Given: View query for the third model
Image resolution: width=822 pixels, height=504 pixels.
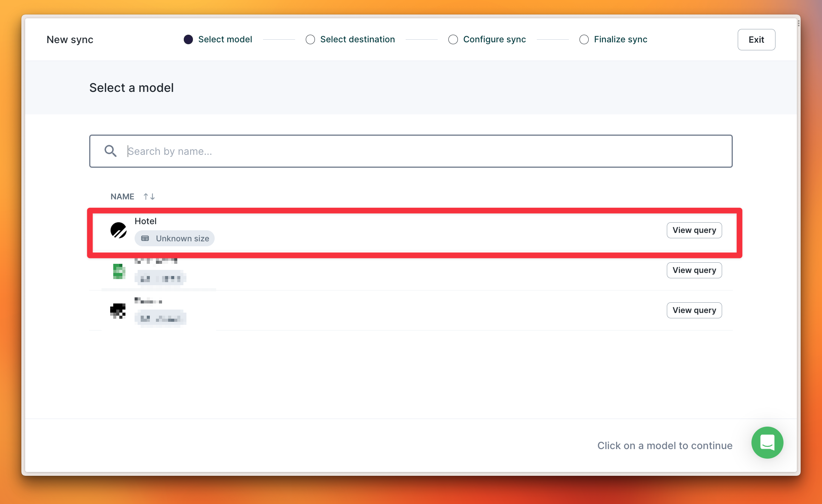Looking at the screenshot, I should [694, 310].
